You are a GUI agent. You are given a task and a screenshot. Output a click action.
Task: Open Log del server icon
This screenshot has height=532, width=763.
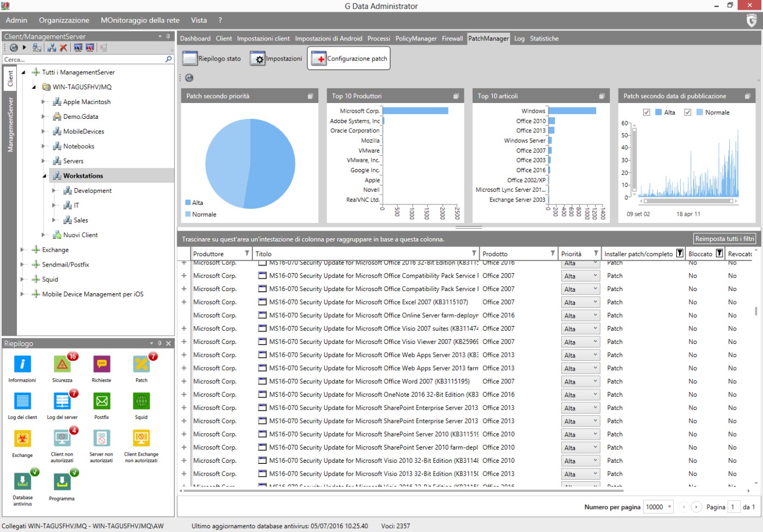pos(62,401)
